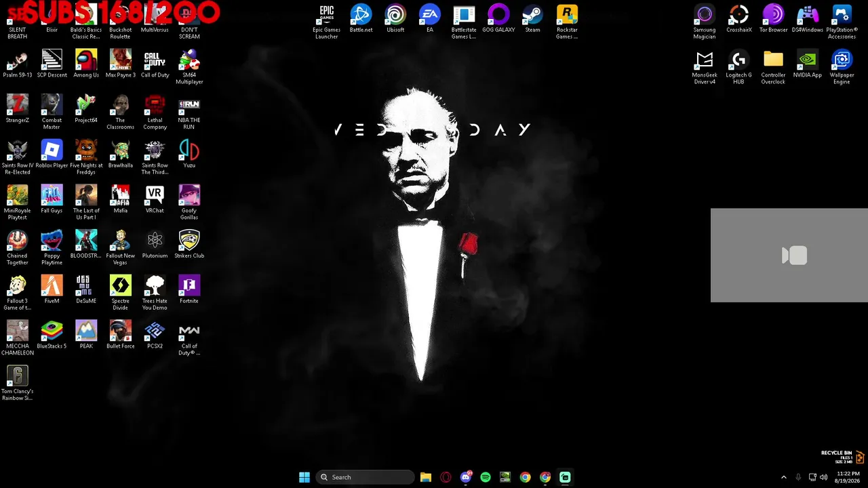Select the Samsung Magician icon
This screenshot has height=488, width=868.
coord(705,22)
